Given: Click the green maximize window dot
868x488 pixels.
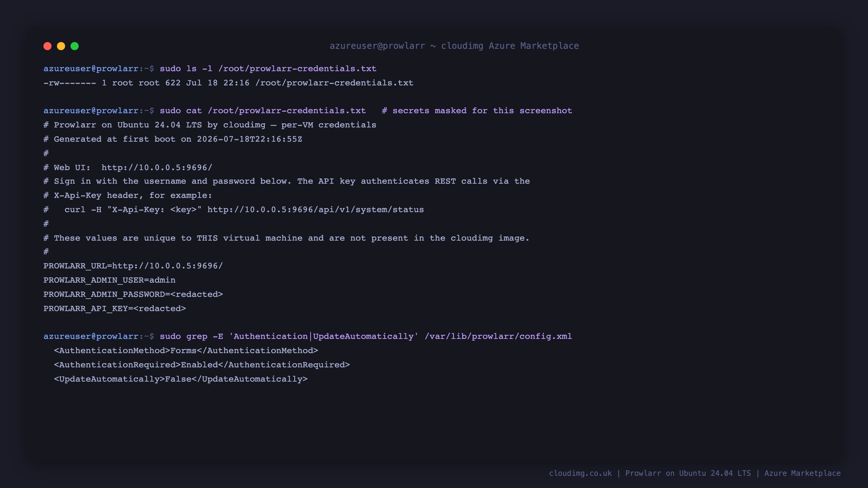Looking at the screenshot, I should coord(75,46).
